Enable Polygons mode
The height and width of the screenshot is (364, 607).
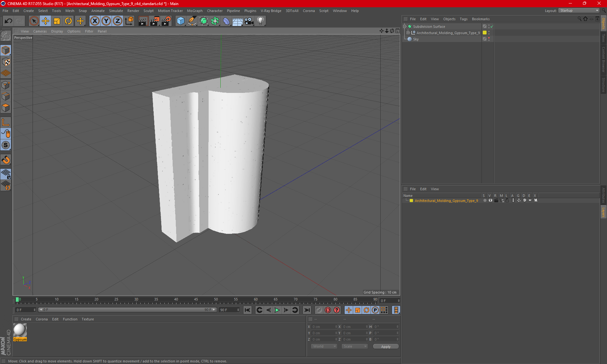click(x=6, y=108)
